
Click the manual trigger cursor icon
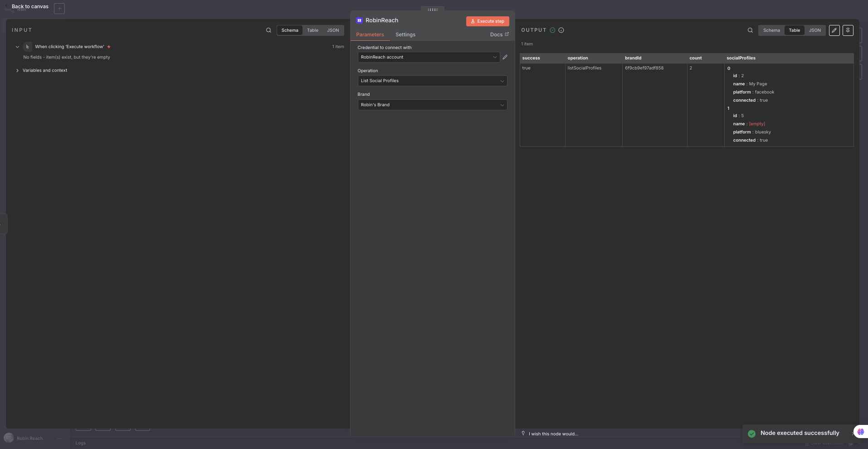point(27,47)
